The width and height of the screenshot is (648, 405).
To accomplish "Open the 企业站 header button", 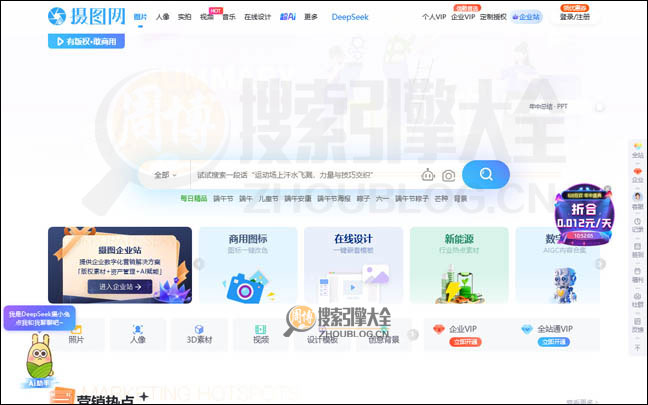I will [x=526, y=17].
